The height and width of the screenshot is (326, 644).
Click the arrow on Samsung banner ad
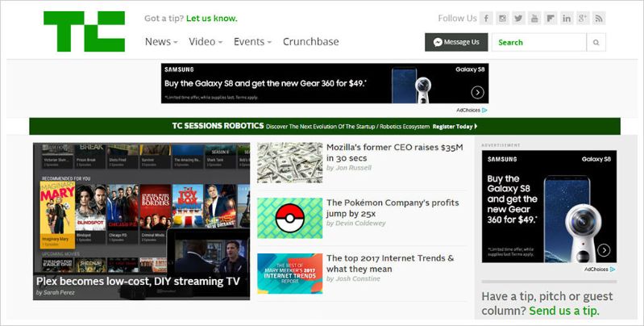[477, 93]
